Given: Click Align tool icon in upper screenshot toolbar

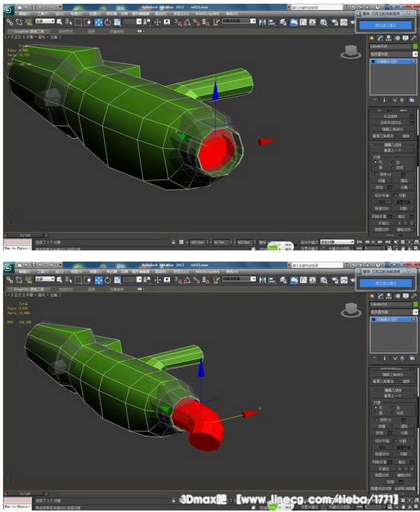Looking at the screenshot, I should click(272, 22).
